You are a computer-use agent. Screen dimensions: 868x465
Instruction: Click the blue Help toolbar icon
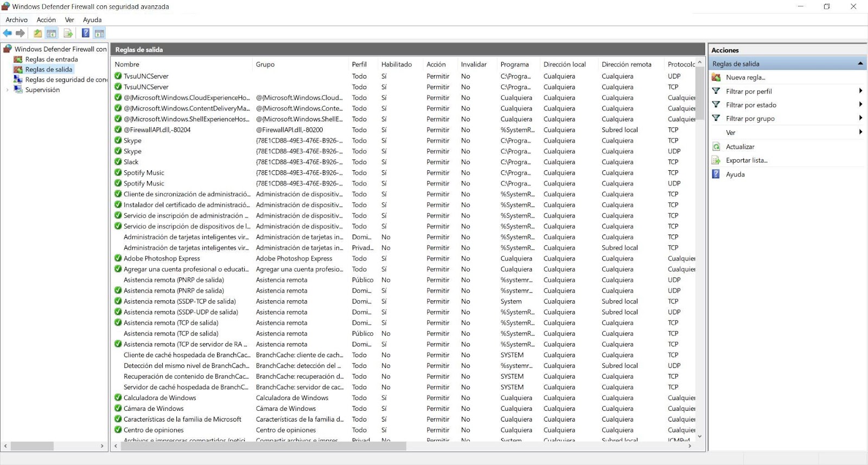coord(86,33)
